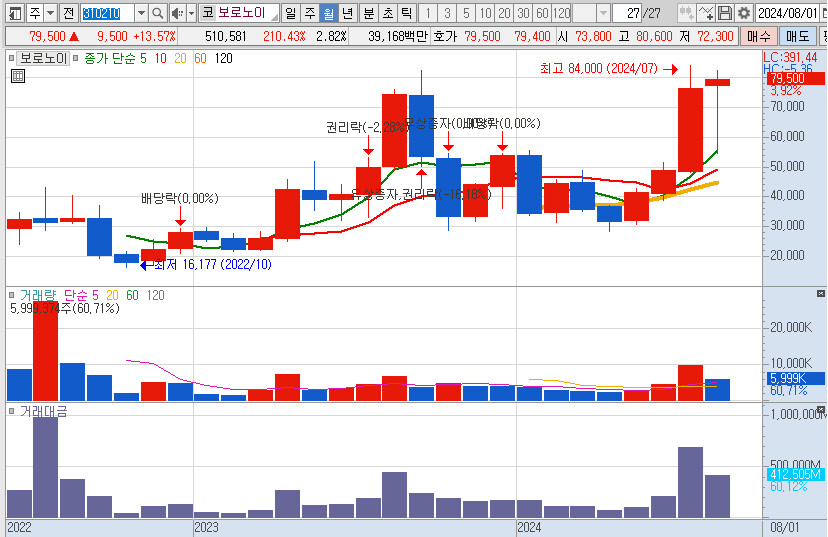Switch to second 초 chart

coord(388,13)
